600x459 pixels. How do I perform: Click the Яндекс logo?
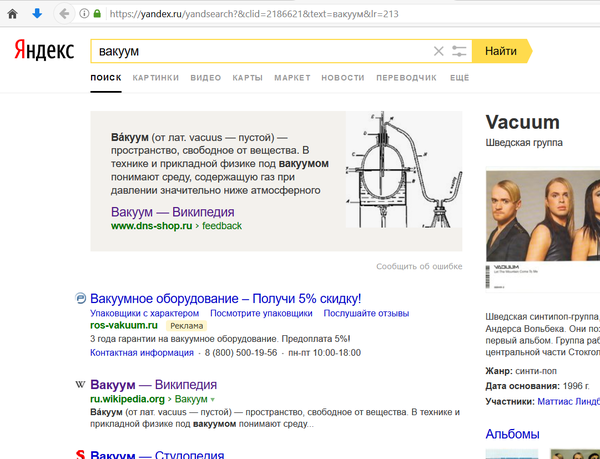click(x=44, y=50)
